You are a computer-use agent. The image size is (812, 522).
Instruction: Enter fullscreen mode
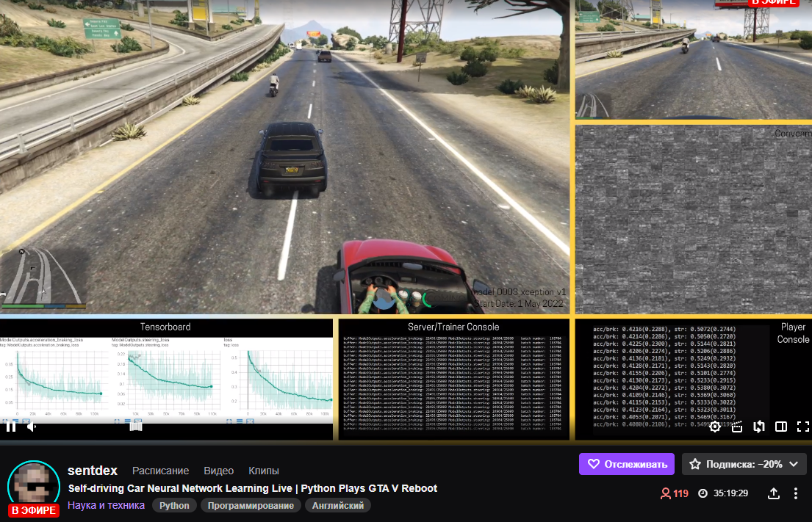[x=802, y=427]
